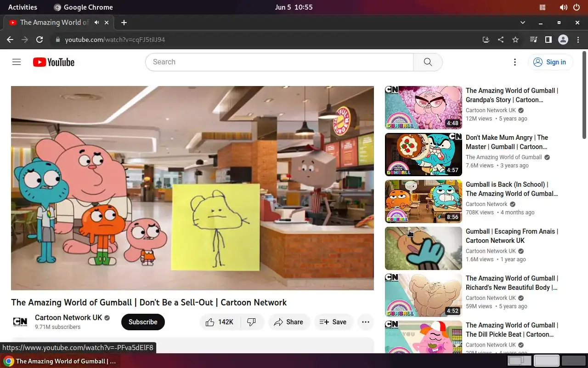Open more actions ellipsis under video
The image size is (588, 368).
(x=366, y=322)
